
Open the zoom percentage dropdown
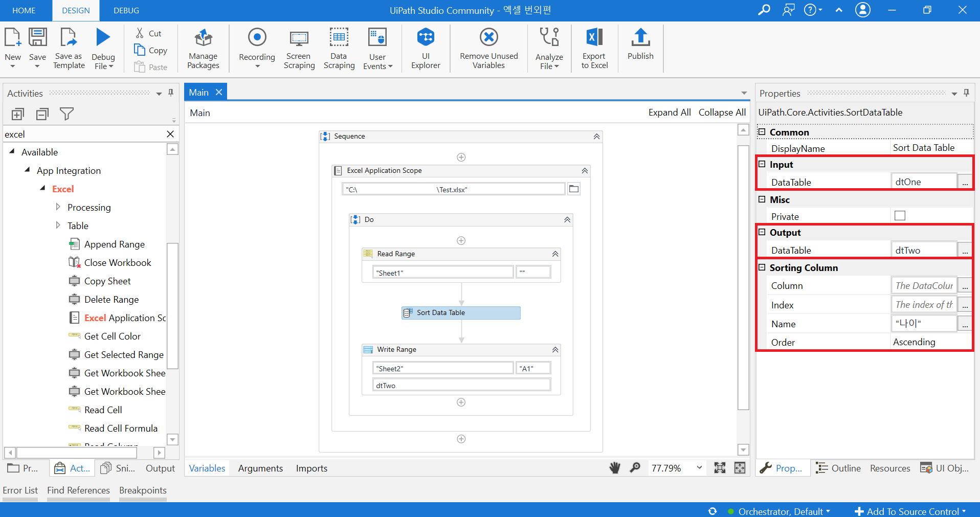pos(699,468)
